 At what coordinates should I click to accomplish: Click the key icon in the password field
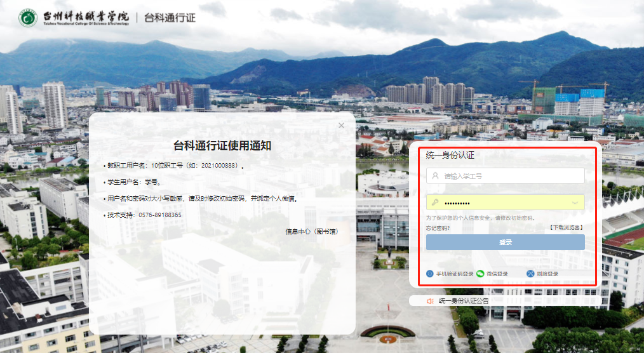click(435, 203)
